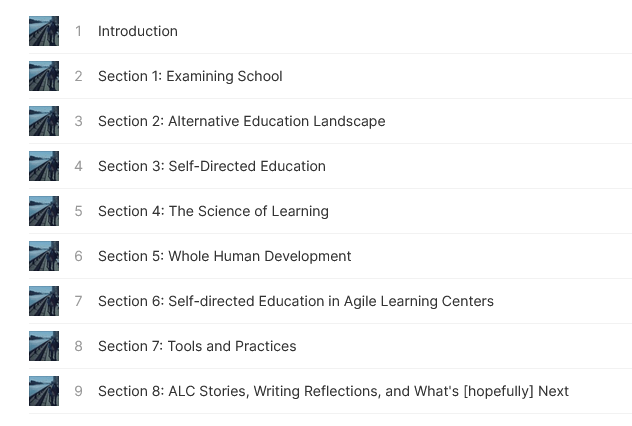The width and height of the screenshot is (632, 426).
Task: Select the Alternative Education Landscape thumbnail image
Action: tap(44, 121)
